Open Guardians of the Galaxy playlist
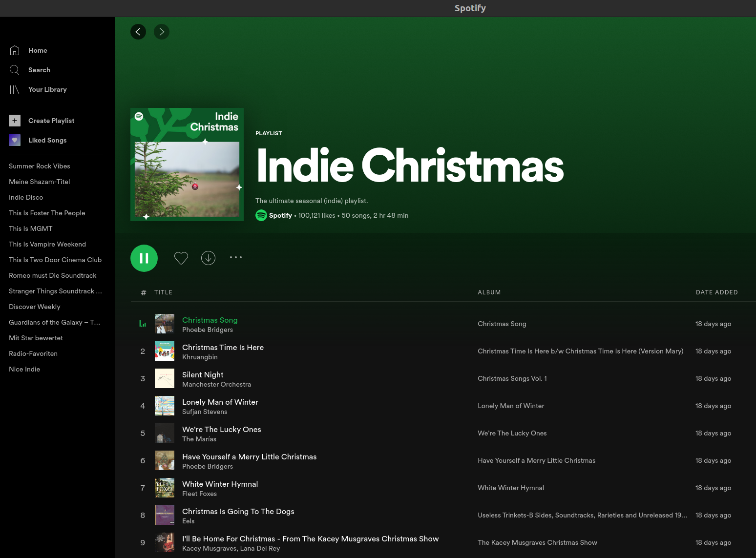The width and height of the screenshot is (756, 558). pos(54,322)
